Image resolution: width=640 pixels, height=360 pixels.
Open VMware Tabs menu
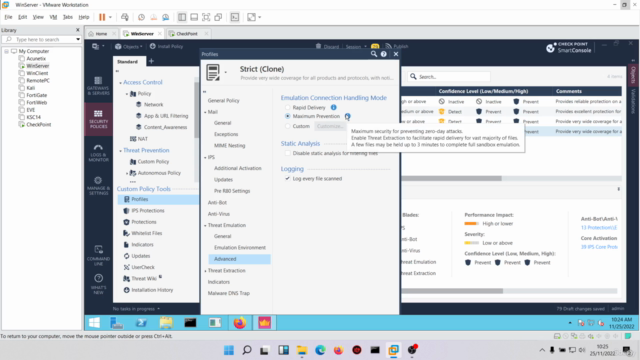pos(68,17)
